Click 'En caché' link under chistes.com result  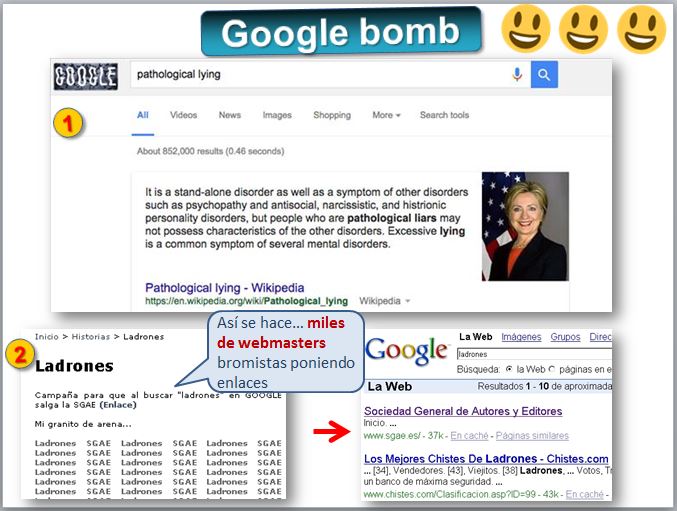[585, 494]
